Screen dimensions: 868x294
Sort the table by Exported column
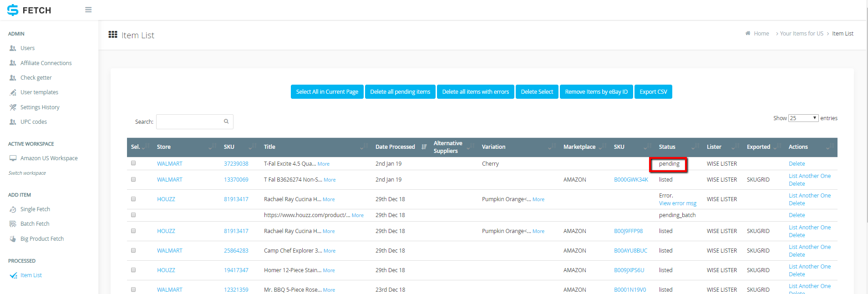(763, 147)
